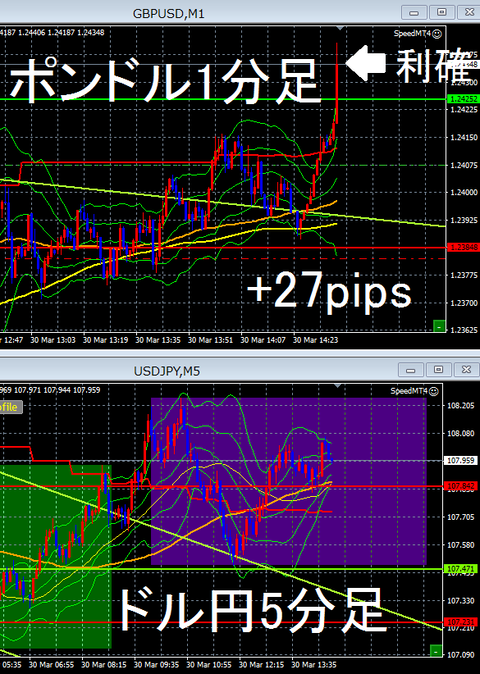
Task: Click the 30 Mar 13:35 time label in GBPUSD chart
Action: coord(158,340)
